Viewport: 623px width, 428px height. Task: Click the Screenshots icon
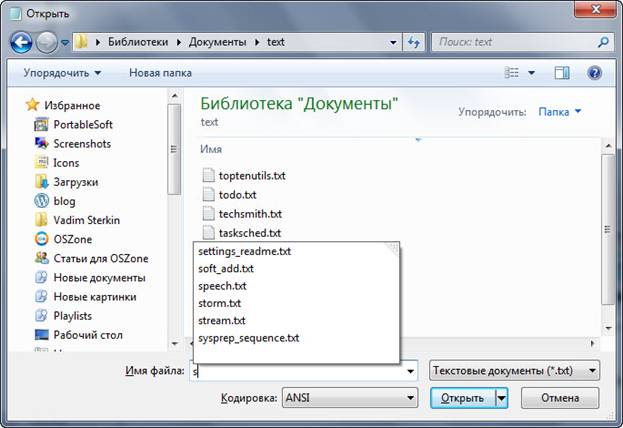[x=41, y=143]
